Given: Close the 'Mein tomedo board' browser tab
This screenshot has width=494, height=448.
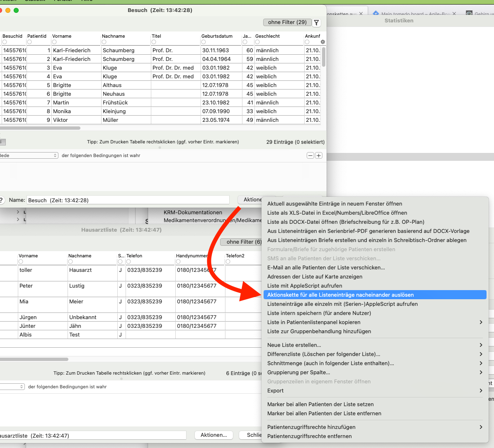Looking at the screenshot, I should click(x=454, y=14).
